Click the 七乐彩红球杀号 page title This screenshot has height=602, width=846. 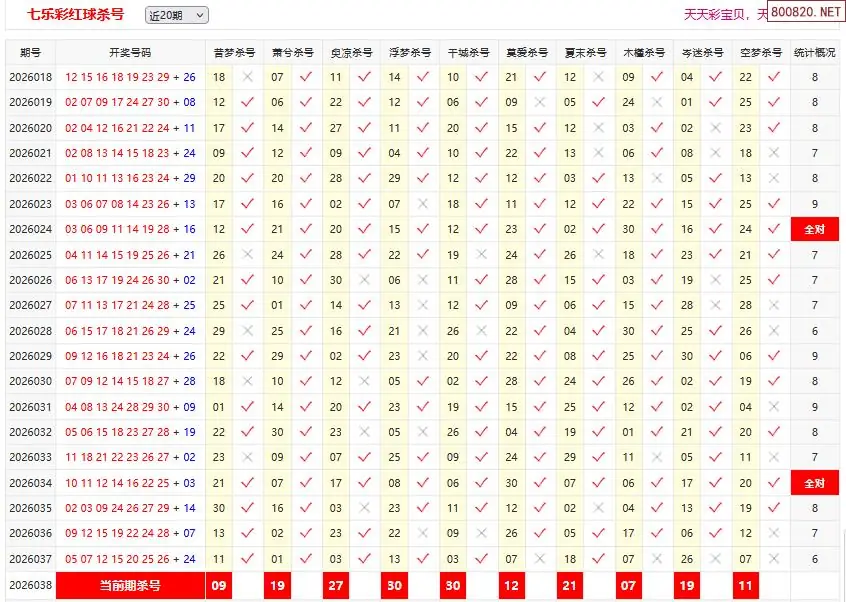click(x=76, y=14)
